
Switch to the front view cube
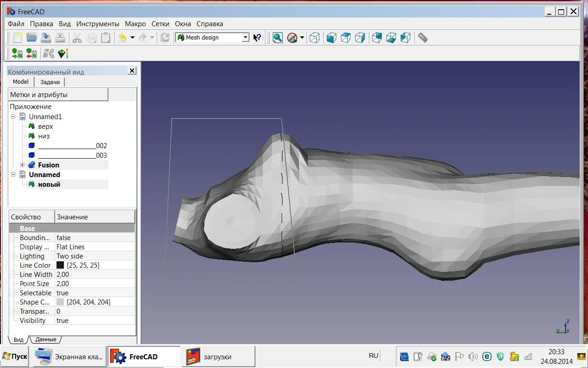pos(331,38)
